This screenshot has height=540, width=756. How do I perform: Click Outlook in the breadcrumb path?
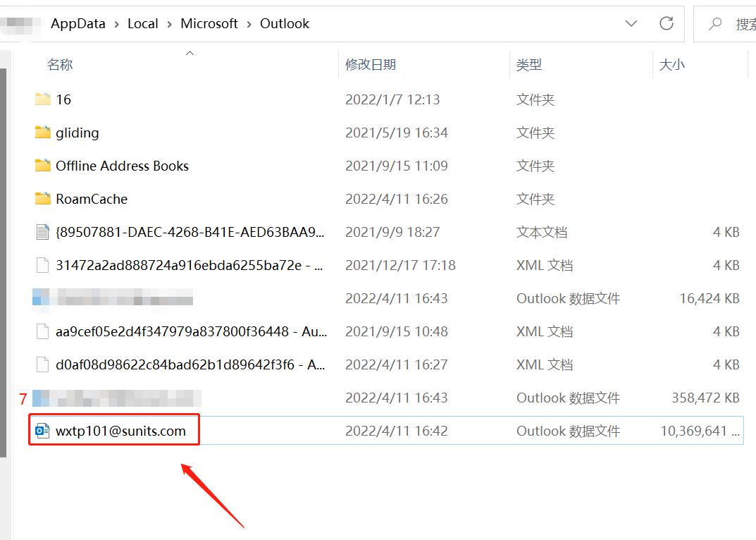pos(285,24)
